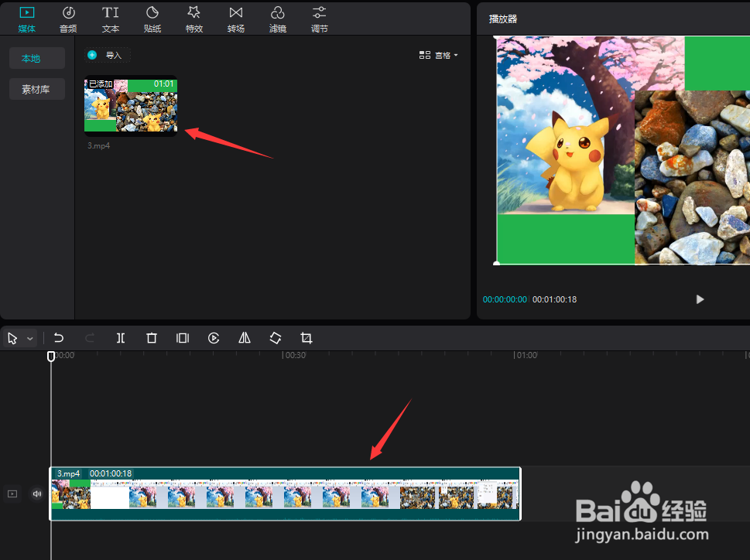Open the 媒体 media tab
The height and width of the screenshot is (560, 750).
point(27,19)
